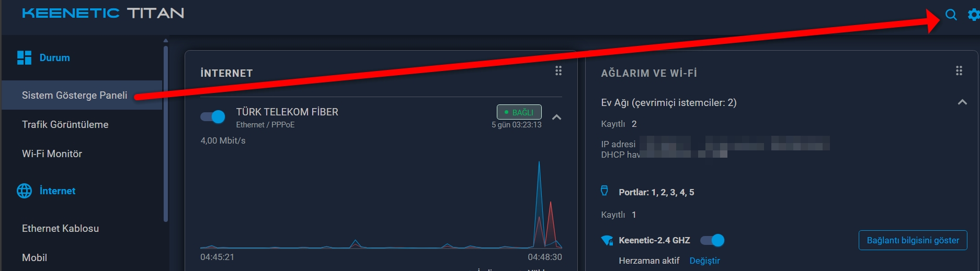Click the Ethernet / PPPoE text
The width and height of the screenshot is (980, 271).
(265, 125)
